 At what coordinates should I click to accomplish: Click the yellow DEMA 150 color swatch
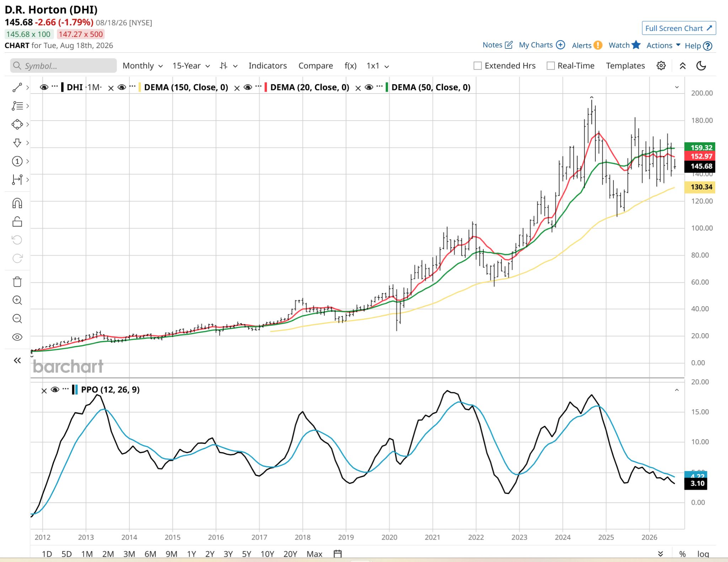pyautogui.click(x=140, y=87)
